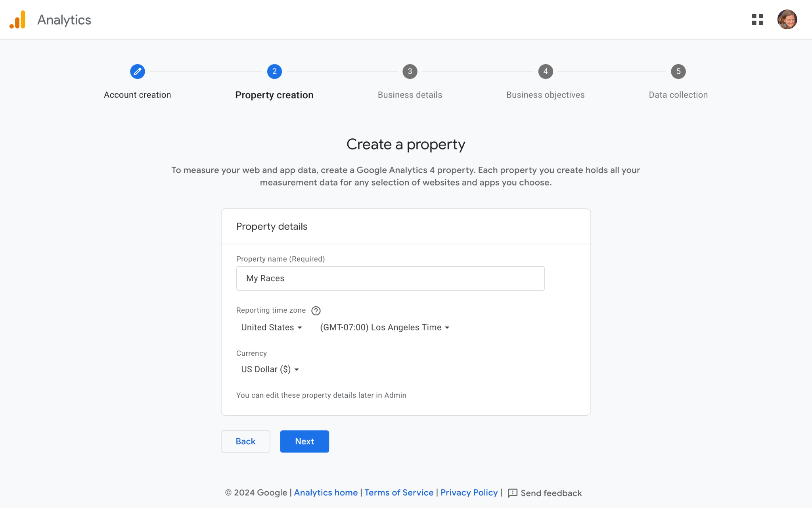
Task: Click the Property details card header
Action: (406, 227)
